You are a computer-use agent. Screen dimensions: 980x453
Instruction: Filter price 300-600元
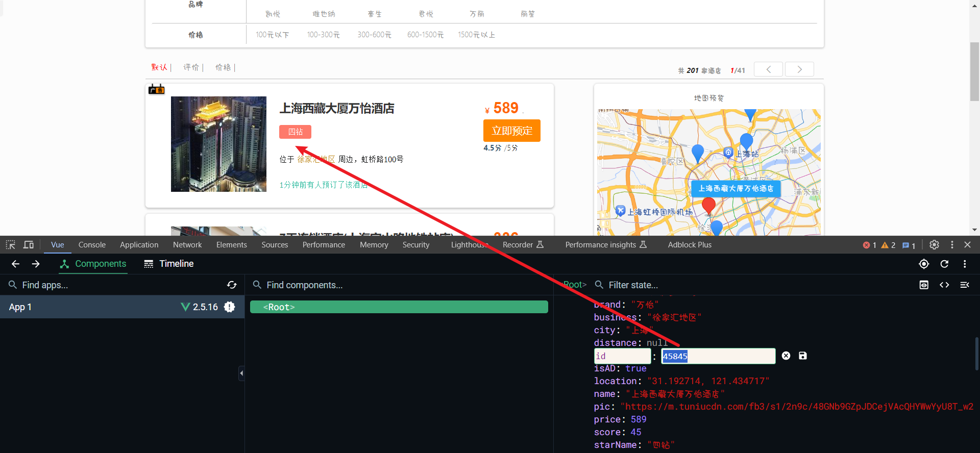point(374,35)
